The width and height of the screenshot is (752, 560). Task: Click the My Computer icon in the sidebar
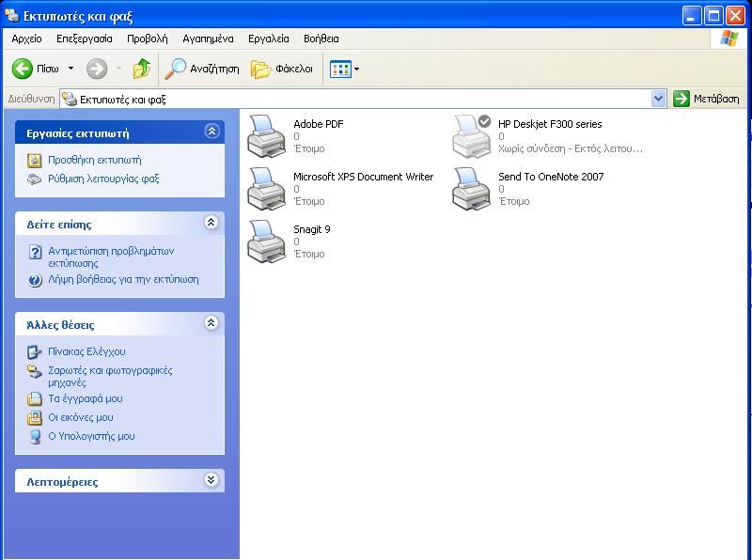[x=35, y=437]
